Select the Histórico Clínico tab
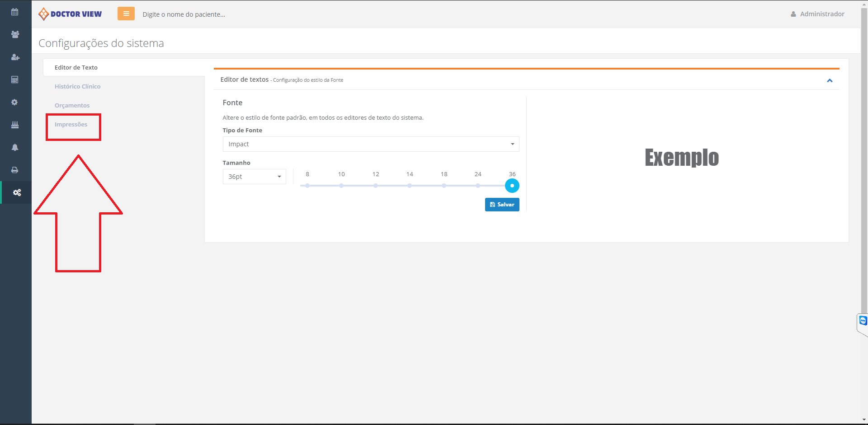The image size is (868, 425). click(77, 86)
